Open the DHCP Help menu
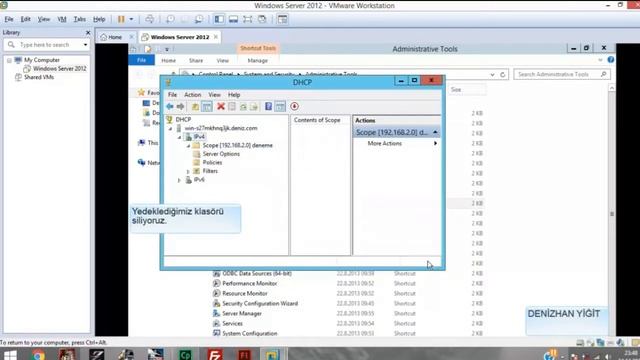 pyautogui.click(x=234, y=95)
